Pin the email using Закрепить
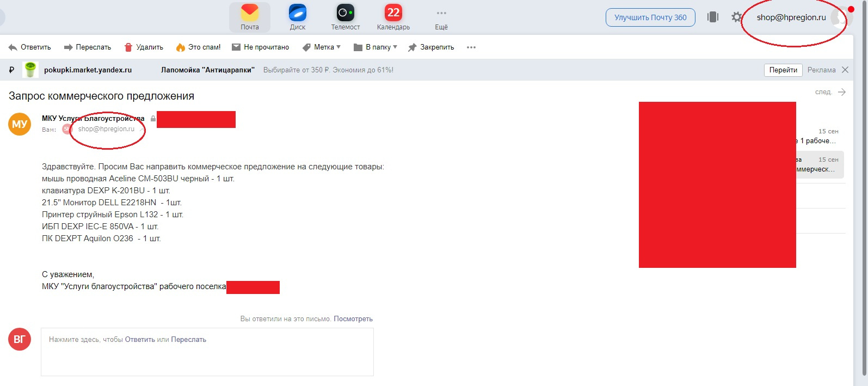Viewport: 868px width, 386px height. 431,47
